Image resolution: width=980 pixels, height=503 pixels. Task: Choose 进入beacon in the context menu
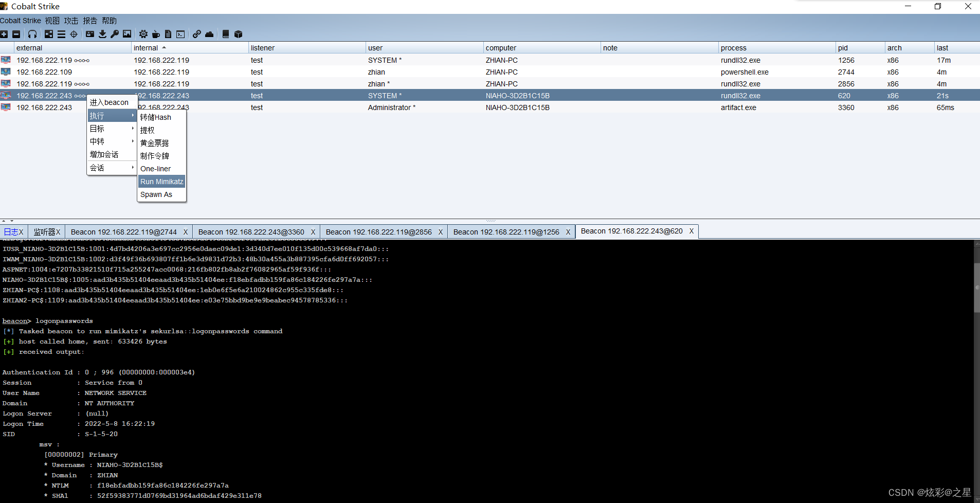click(x=112, y=102)
